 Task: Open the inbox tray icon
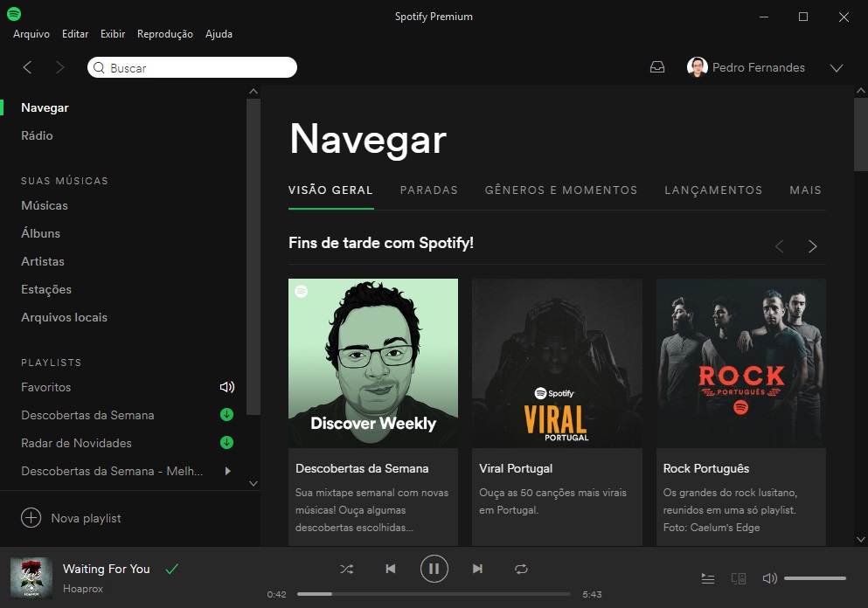pyautogui.click(x=657, y=67)
